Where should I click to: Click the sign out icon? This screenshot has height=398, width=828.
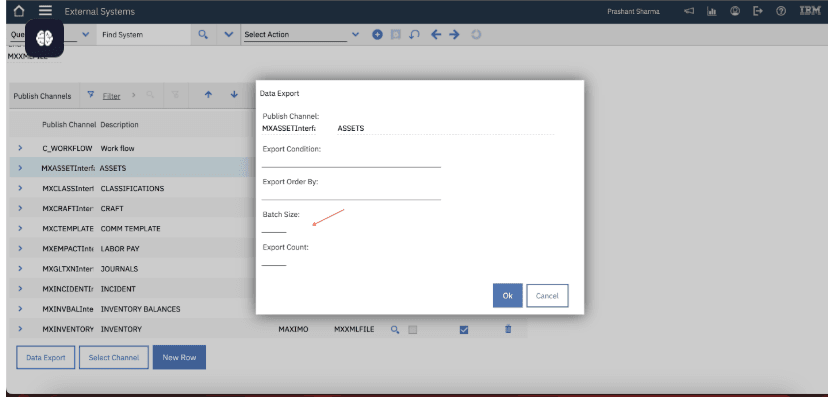pyautogui.click(x=758, y=11)
